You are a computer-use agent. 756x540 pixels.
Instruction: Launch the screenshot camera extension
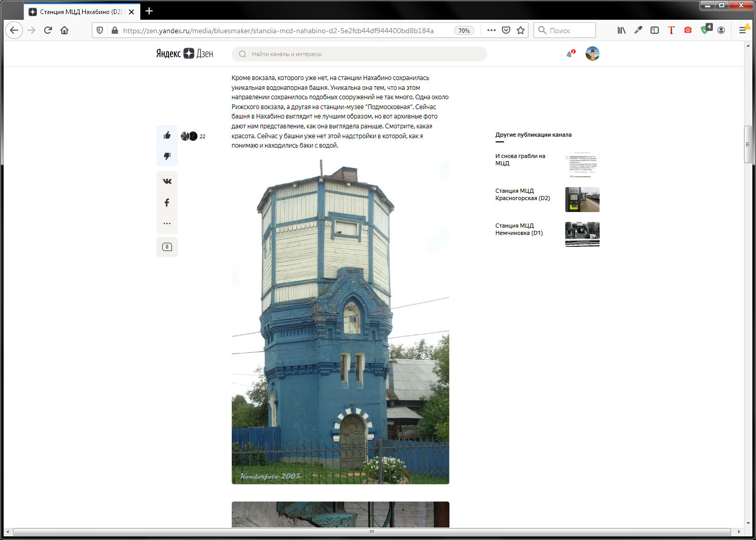pos(688,30)
